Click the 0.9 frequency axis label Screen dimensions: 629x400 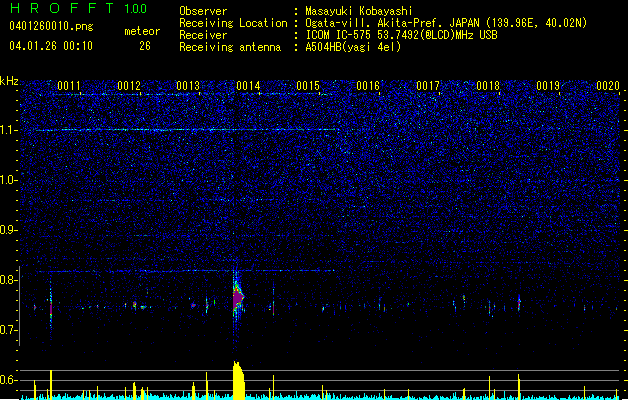9,230
